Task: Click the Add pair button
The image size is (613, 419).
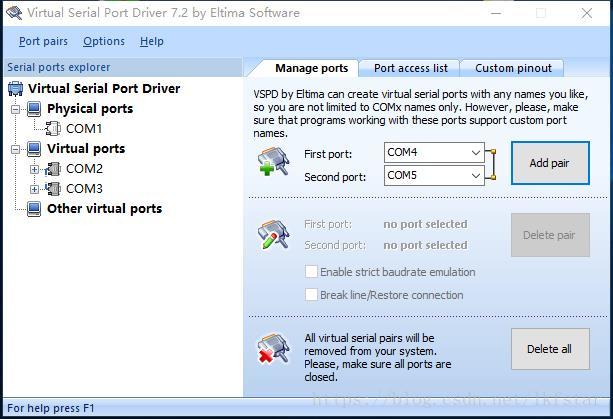Action: point(550,163)
